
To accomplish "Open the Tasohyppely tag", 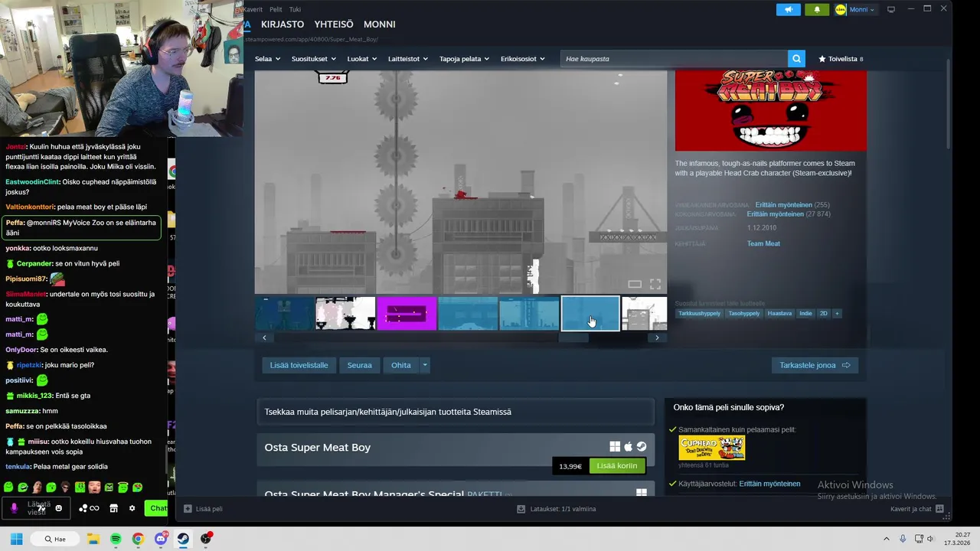I will (x=744, y=313).
